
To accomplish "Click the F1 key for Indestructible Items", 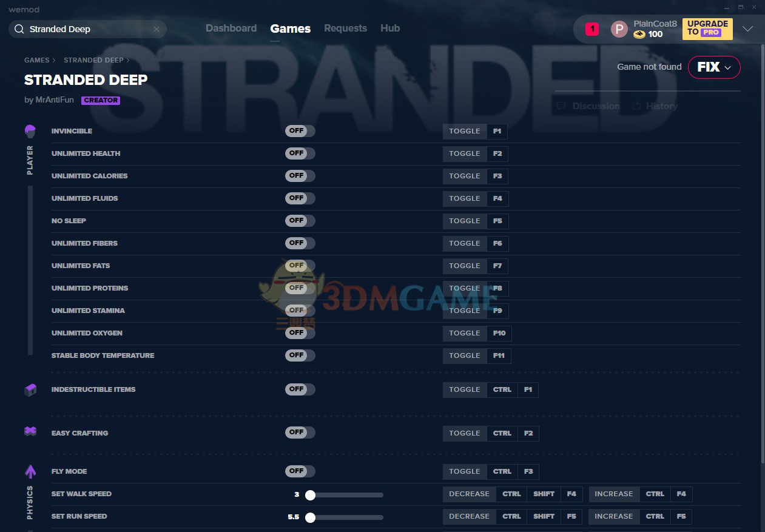I will pos(528,389).
